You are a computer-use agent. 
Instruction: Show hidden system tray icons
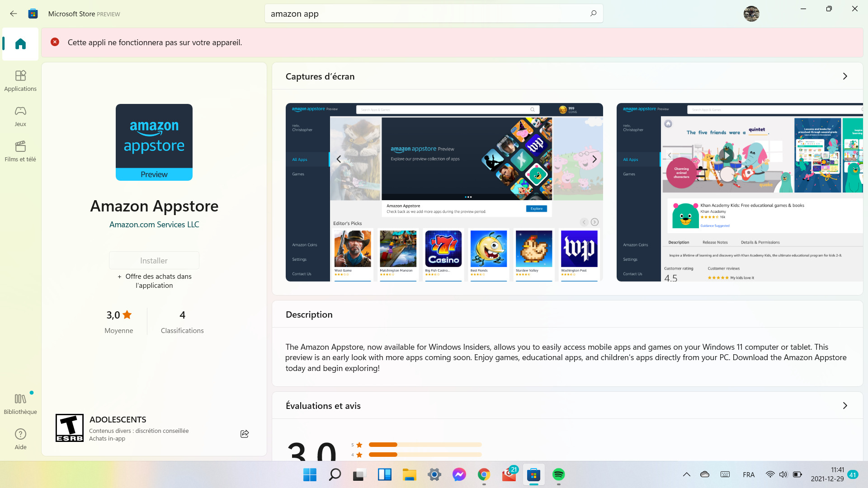click(x=686, y=474)
